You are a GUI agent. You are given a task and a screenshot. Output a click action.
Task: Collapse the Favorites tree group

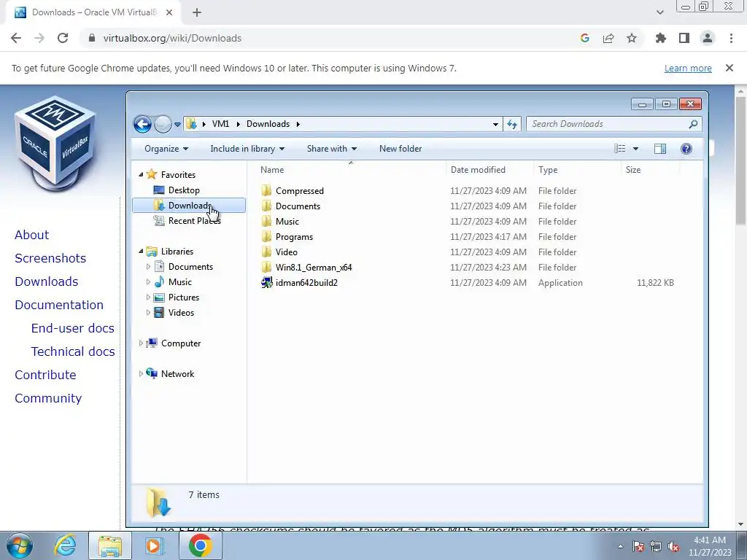pyautogui.click(x=141, y=175)
